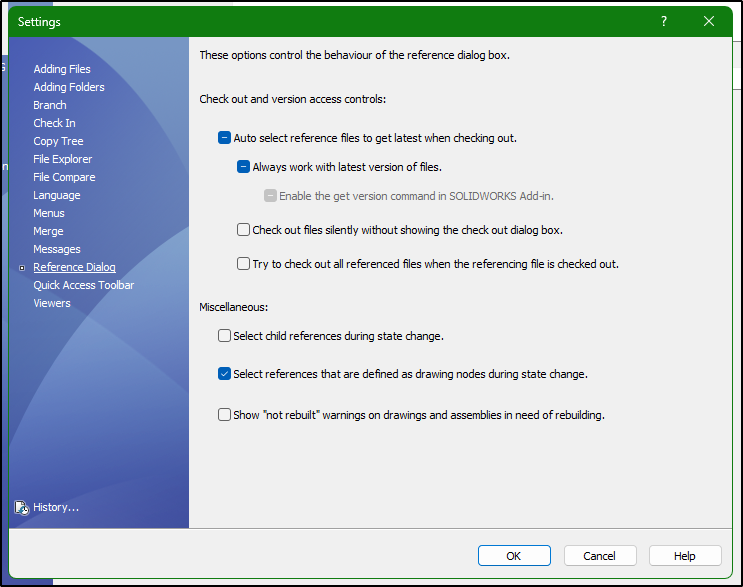The height and width of the screenshot is (587, 743).
Task: Click the question mark help icon
Action: [664, 22]
